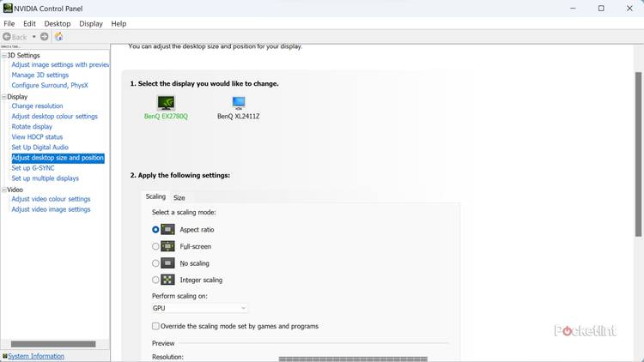644x362 pixels.
Task: Choose the No scaling radio button
Action: pyautogui.click(x=155, y=263)
